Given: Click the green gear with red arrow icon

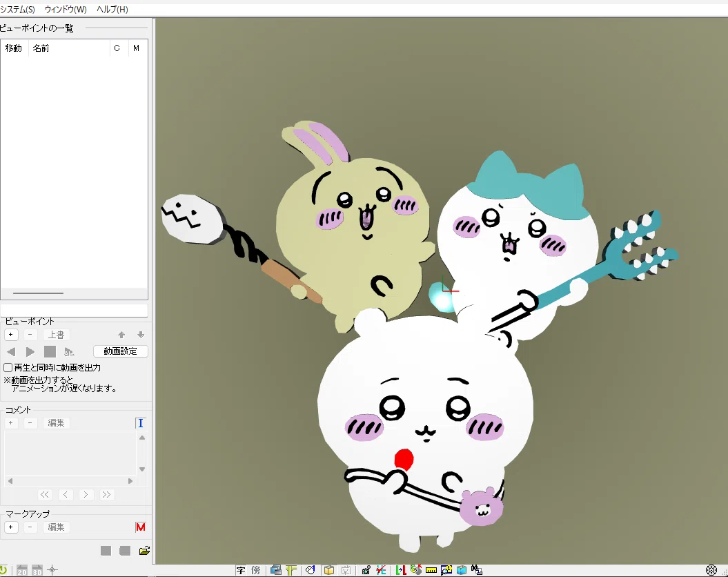Looking at the screenshot, I should click(x=416, y=570).
